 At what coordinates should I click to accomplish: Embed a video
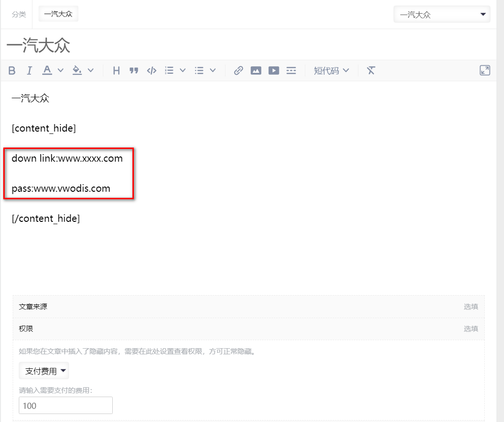[x=273, y=70]
